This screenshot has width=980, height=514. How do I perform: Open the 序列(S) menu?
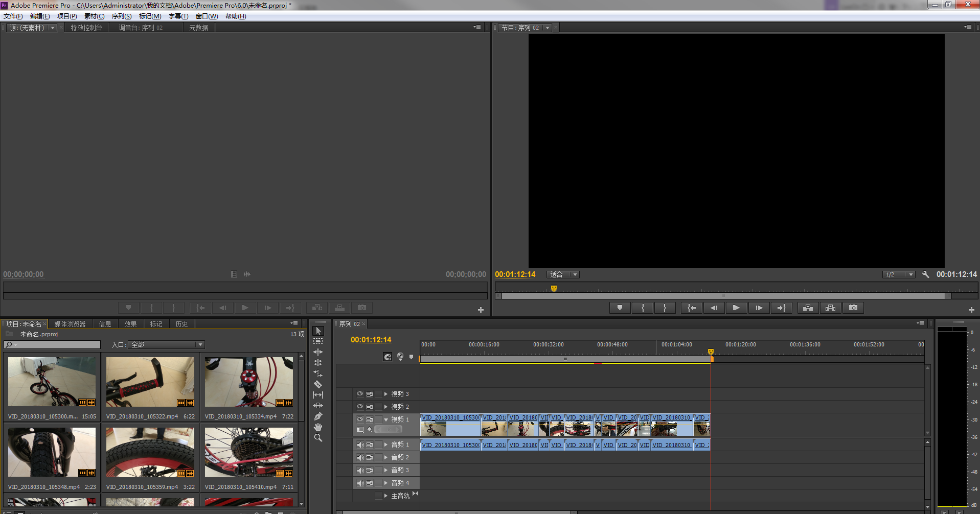point(122,16)
